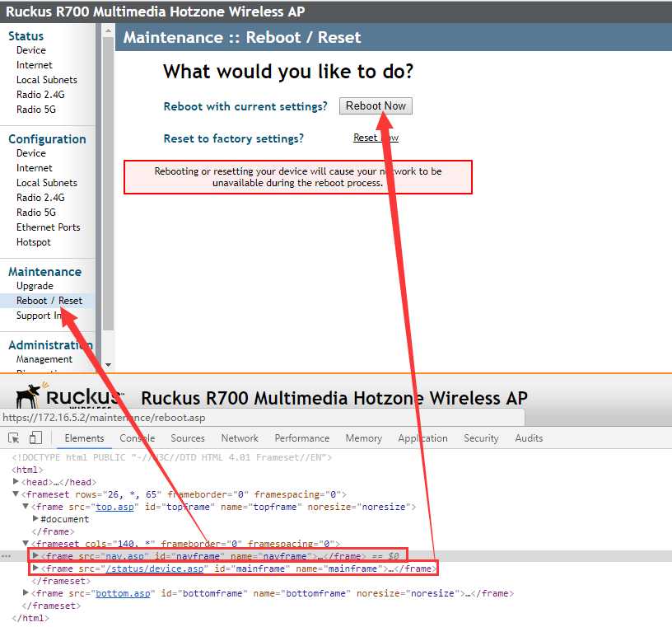Switch to the Security tab
This screenshot has height=627, width=672.
pos(481,437)
